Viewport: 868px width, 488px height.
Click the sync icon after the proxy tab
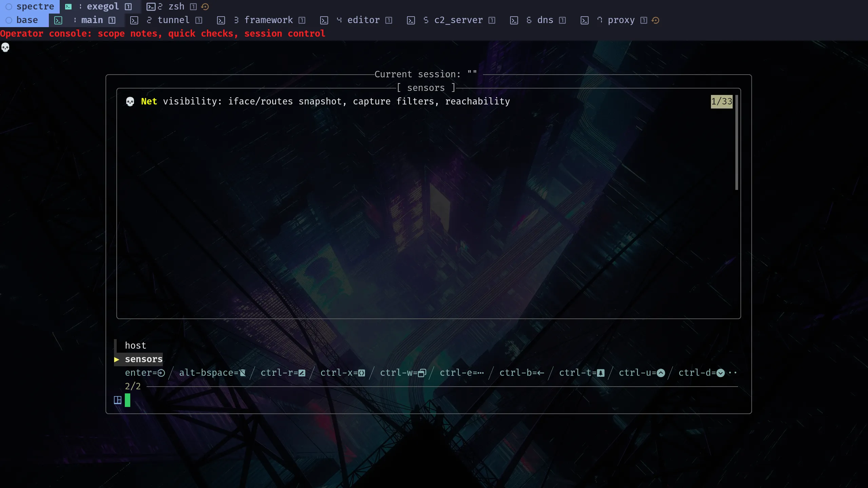(x=656, y=20)
